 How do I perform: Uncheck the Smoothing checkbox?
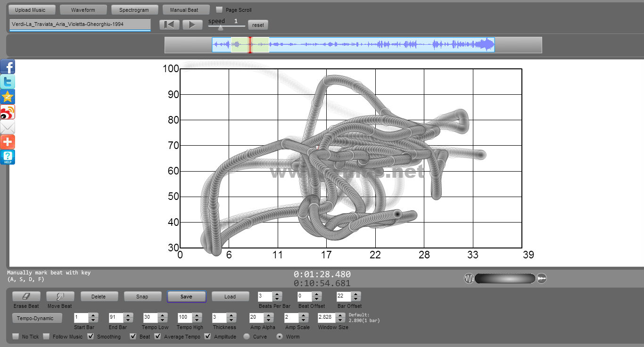coord(91,337)
